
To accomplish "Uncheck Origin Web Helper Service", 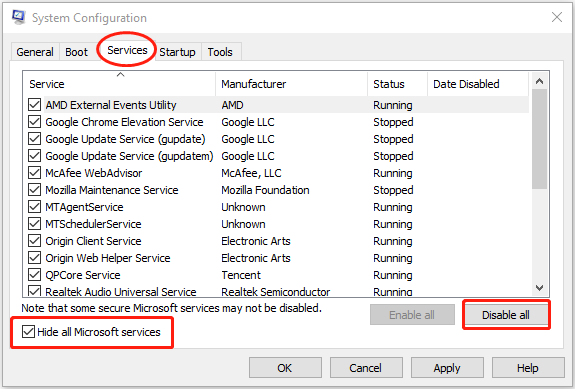I will point(34,258).
